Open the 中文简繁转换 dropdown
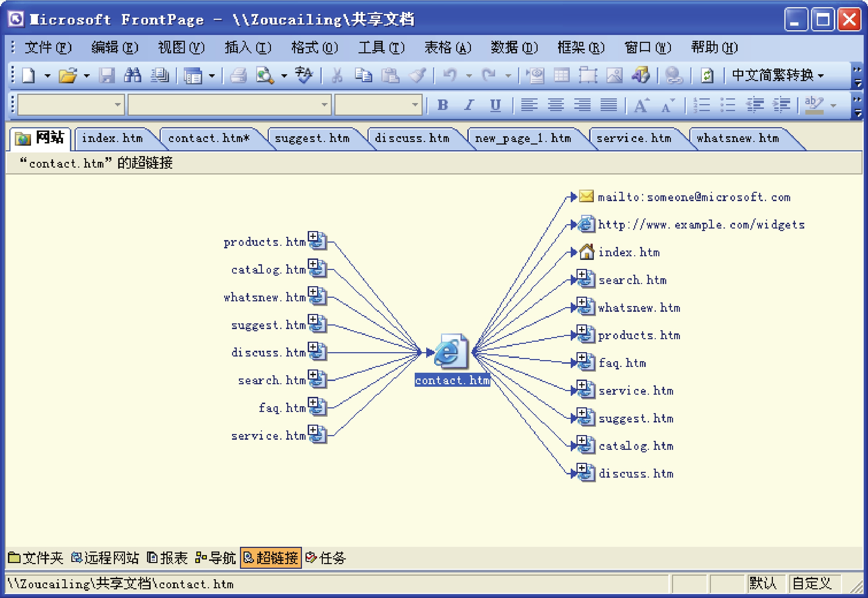This screenshot has width=868, height=598. pyautogui.click(x=778, y=75)
